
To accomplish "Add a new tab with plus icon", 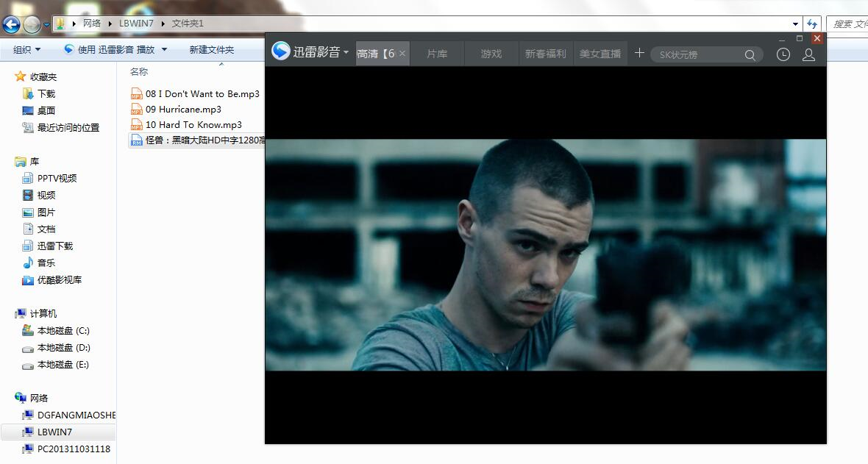I will [639, 53].
